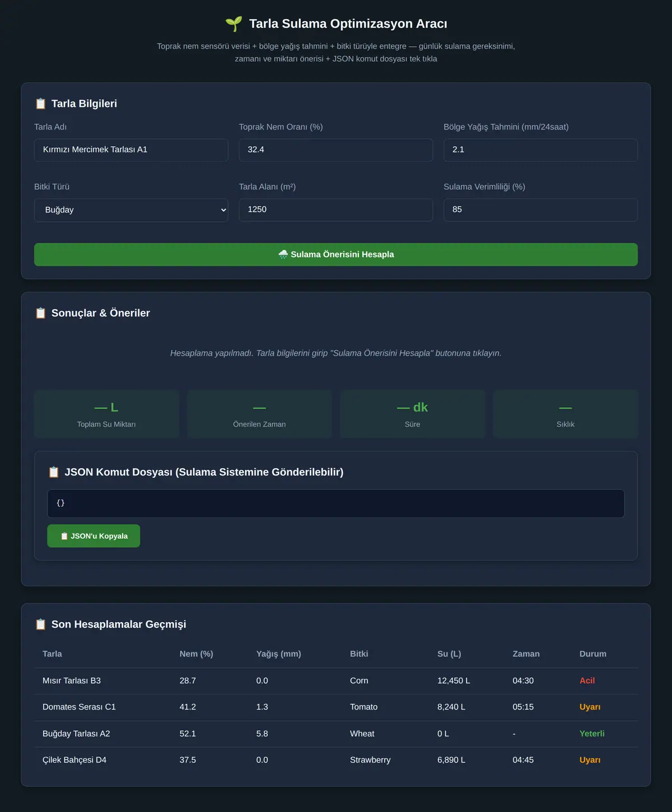Click clipboard icon beside Sonuçlar & Öneriler

[40, 313]
